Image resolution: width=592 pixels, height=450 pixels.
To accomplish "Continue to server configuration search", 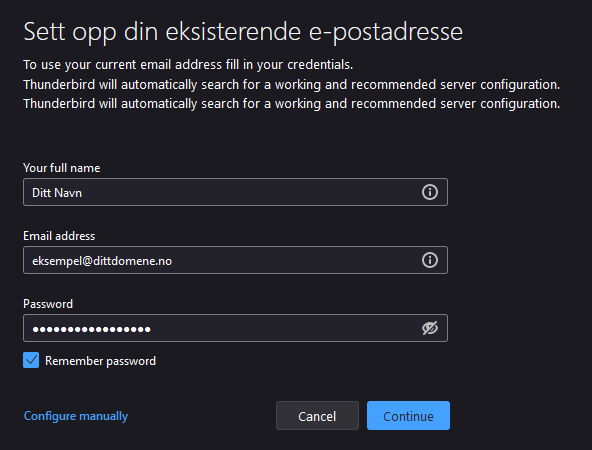I will point(408,416).
